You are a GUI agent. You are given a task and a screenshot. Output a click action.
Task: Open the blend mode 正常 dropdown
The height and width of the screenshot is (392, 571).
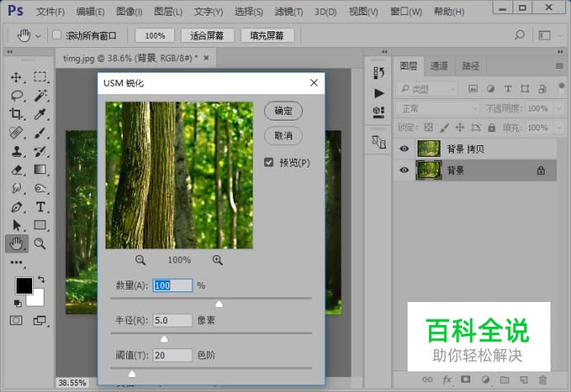[437, 109]
